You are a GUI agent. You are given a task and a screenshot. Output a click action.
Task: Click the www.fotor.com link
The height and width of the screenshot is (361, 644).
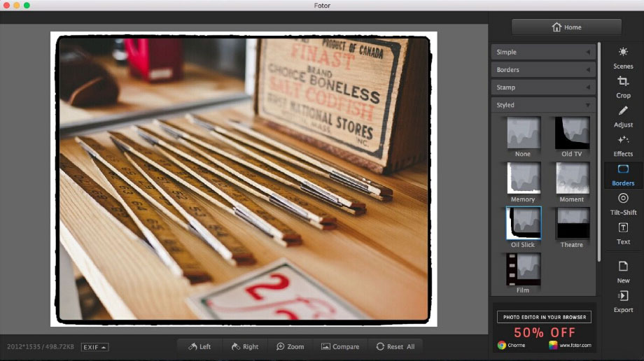tap(575, 346)
